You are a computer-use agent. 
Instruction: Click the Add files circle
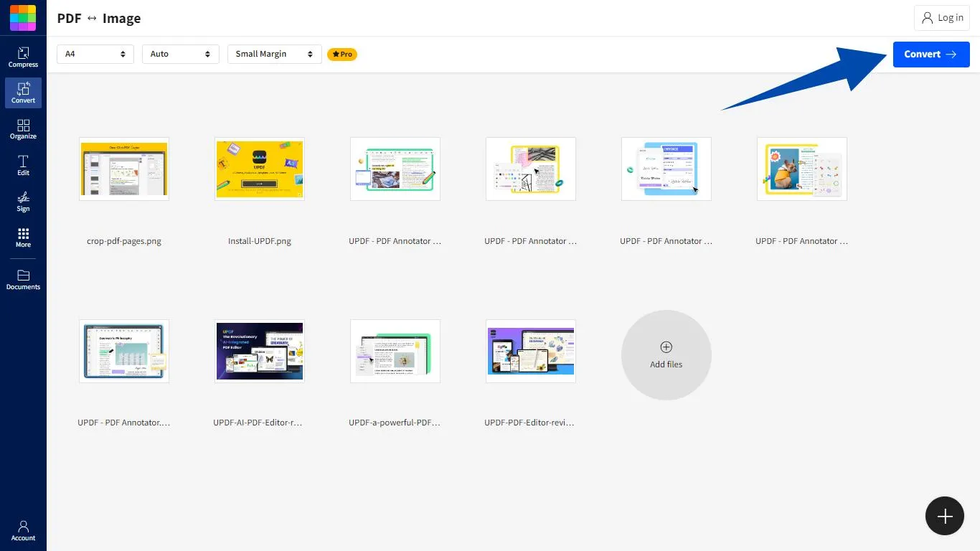pyautogui.click(x=666, y=354)
